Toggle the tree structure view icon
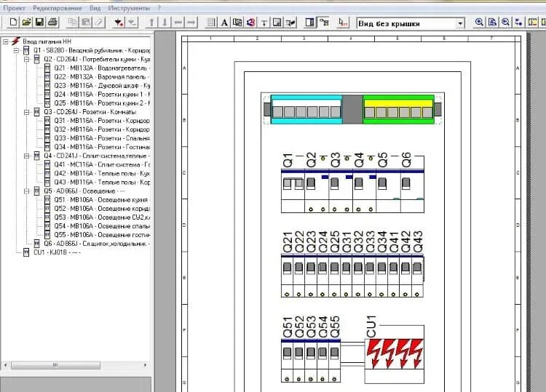Screen dimensions: 546x392 pos(324,23)
